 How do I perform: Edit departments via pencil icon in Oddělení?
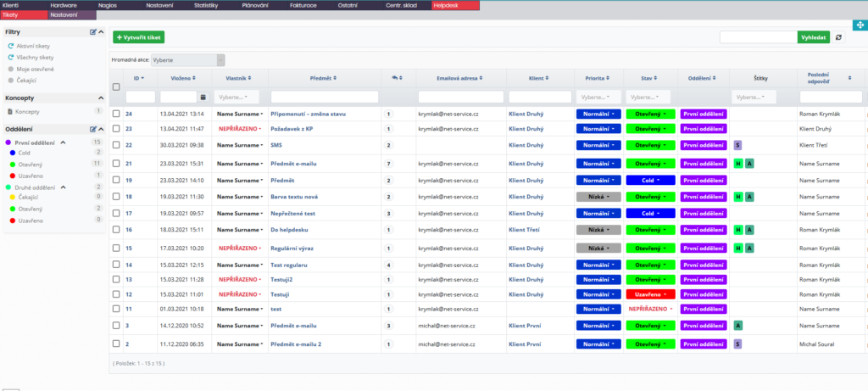[93, 130]
